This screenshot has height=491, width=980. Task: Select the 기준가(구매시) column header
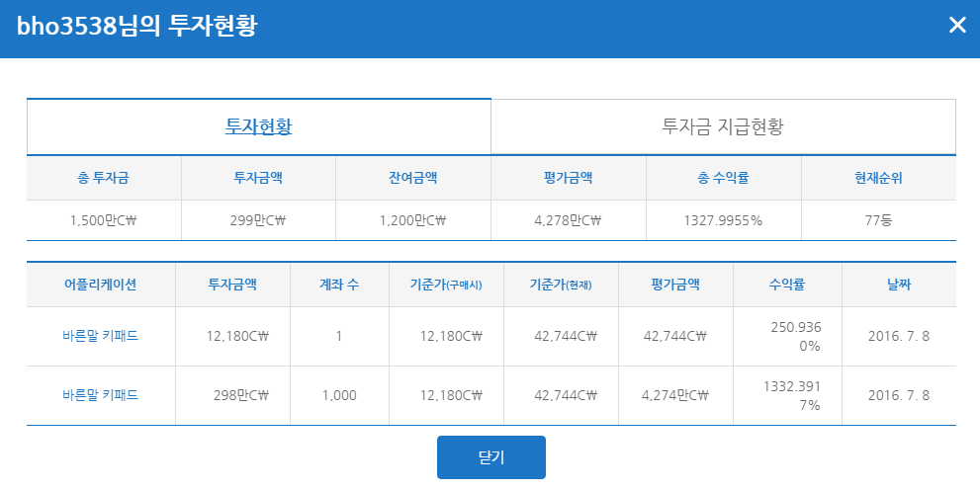[446, 285]
